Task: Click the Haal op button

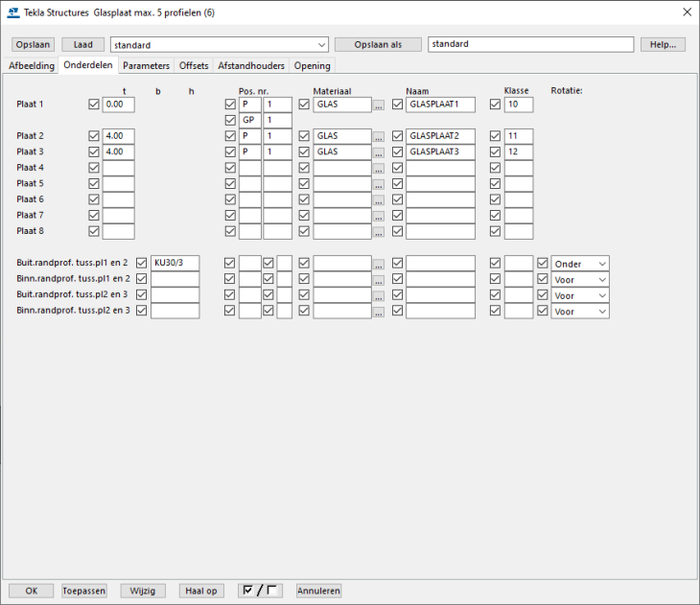Action: point(201,591)
